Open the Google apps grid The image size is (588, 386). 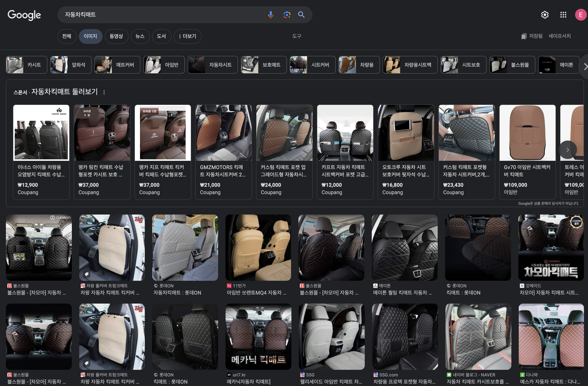pyautogui.click(x=563, y=15)
